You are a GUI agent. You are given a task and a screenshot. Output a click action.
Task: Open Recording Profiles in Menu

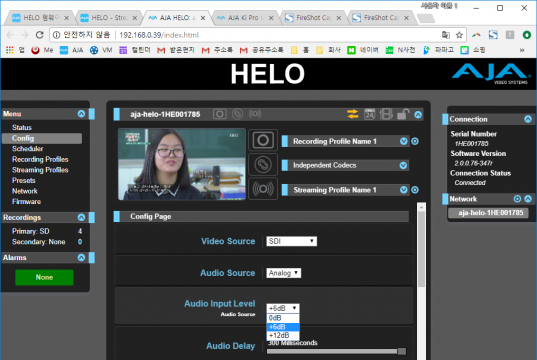click(40, 159)
